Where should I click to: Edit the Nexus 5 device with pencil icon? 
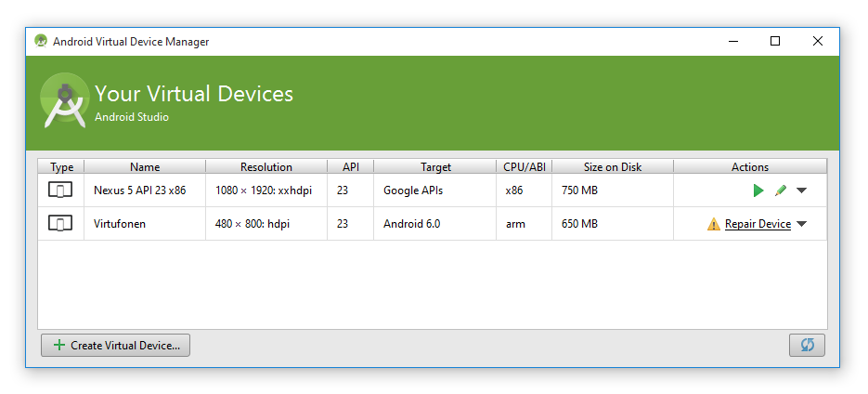[781, 190]
